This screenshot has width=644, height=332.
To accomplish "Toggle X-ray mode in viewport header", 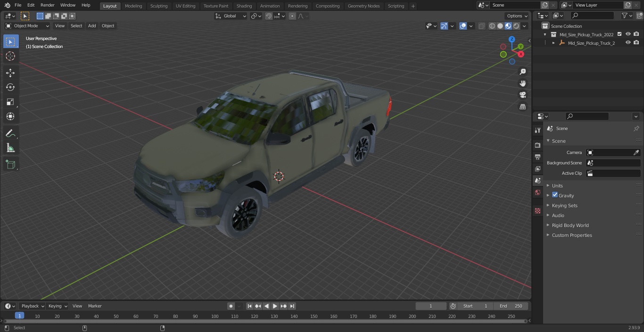I will pos(481,26).
